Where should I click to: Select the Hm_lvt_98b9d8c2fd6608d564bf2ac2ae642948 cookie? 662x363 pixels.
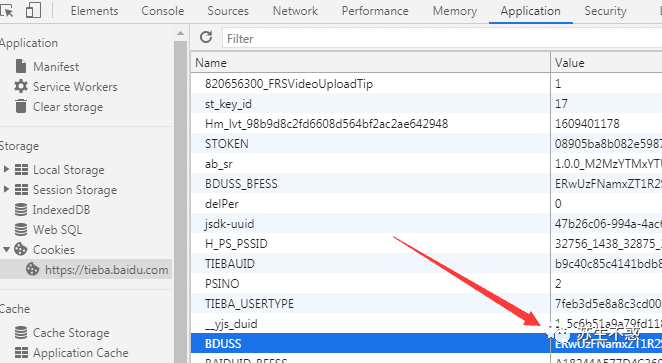point(426,123)
